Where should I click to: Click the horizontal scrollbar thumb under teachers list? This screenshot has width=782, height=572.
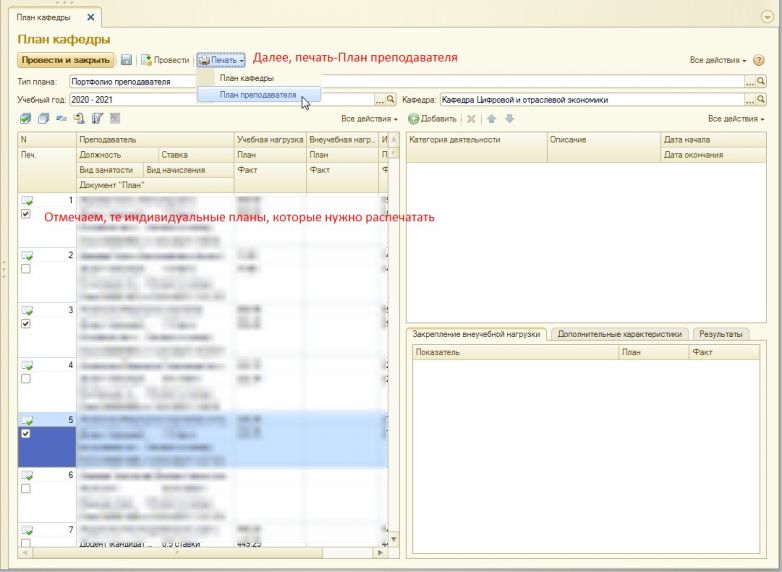coord(177,553)
